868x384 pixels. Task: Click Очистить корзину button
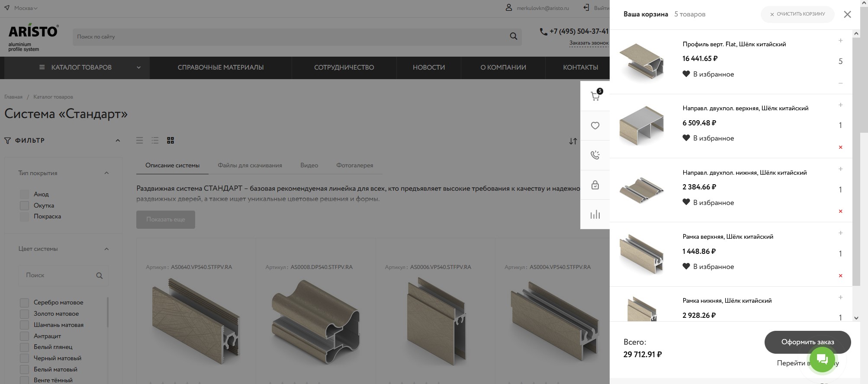pyautogui.click(x=797, y=14)
